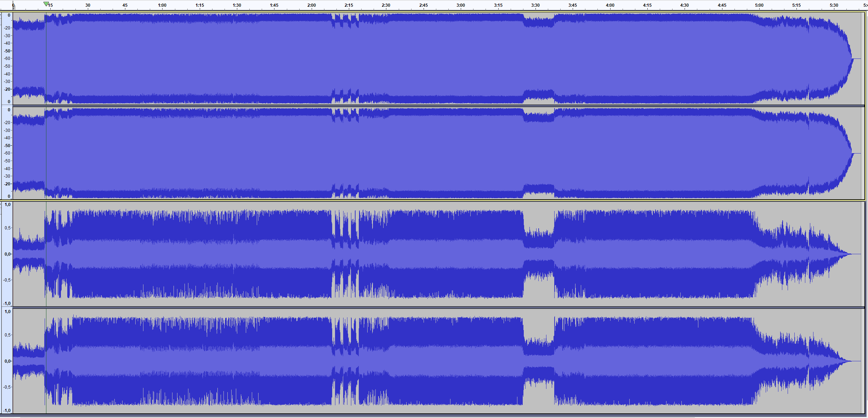
Task: Click 0,5 on the bottom track scale
Action: pyautogui.click(x=7, y=335)
